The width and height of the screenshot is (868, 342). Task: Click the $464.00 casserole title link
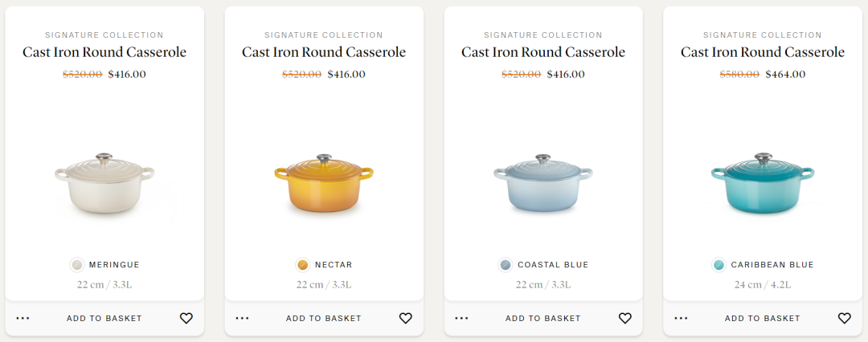(x=763, y=52)
